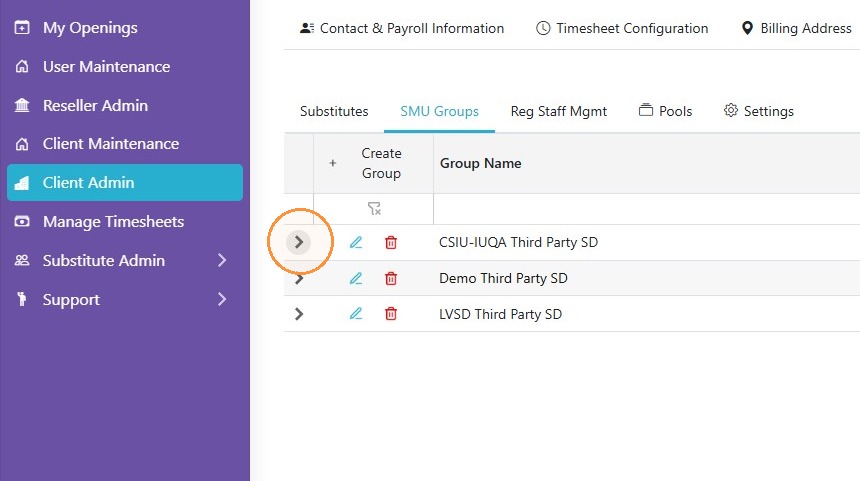Click the Create Group button label
The image size is (860, 481).
click(x=381, y=163)
